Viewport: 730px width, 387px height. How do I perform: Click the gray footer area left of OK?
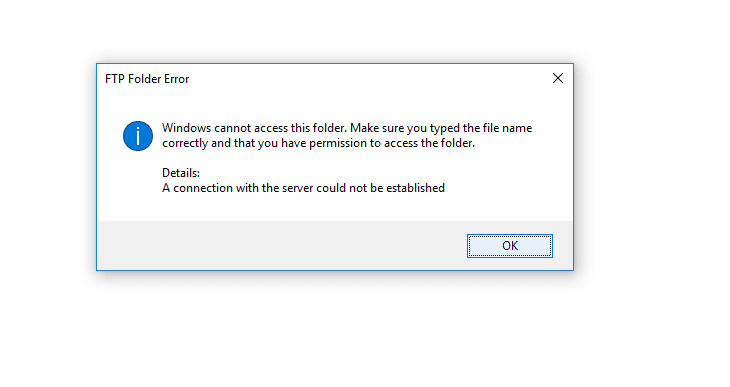click(279, 245)
